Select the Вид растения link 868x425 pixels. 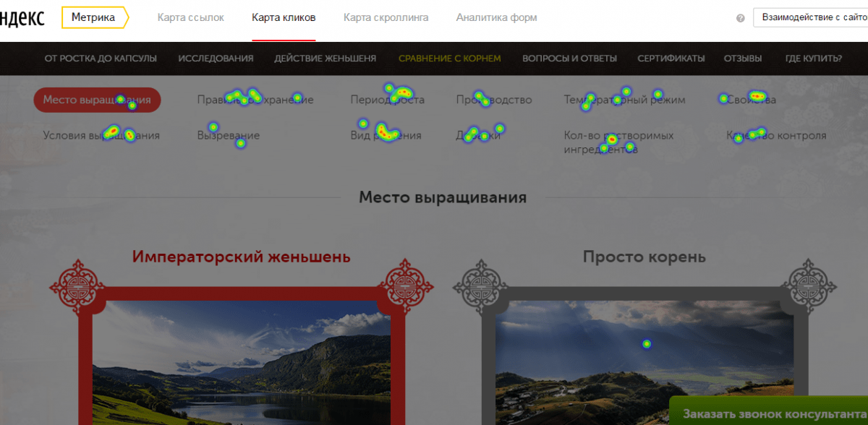386,135
